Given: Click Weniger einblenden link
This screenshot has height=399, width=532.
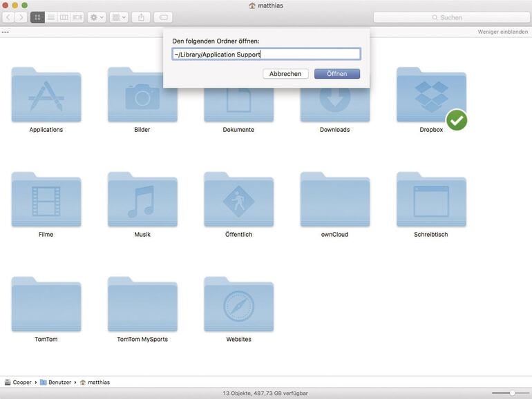Looking at the screenshot, I should click(502, 32).
